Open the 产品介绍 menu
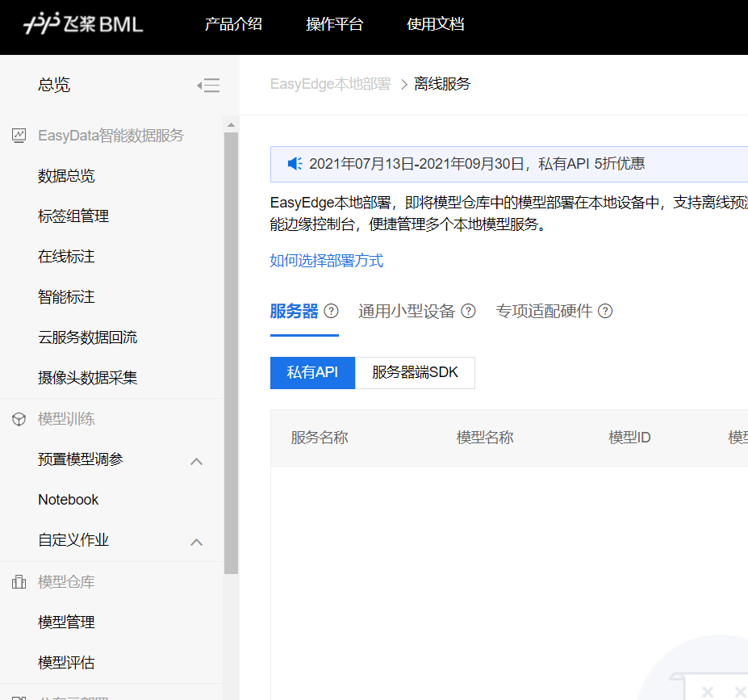 [x=233, y=24]
